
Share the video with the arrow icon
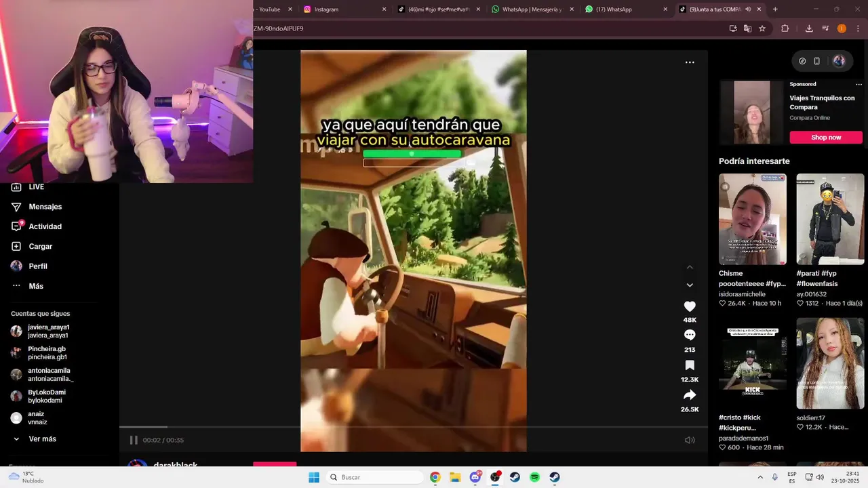(690, 395)
